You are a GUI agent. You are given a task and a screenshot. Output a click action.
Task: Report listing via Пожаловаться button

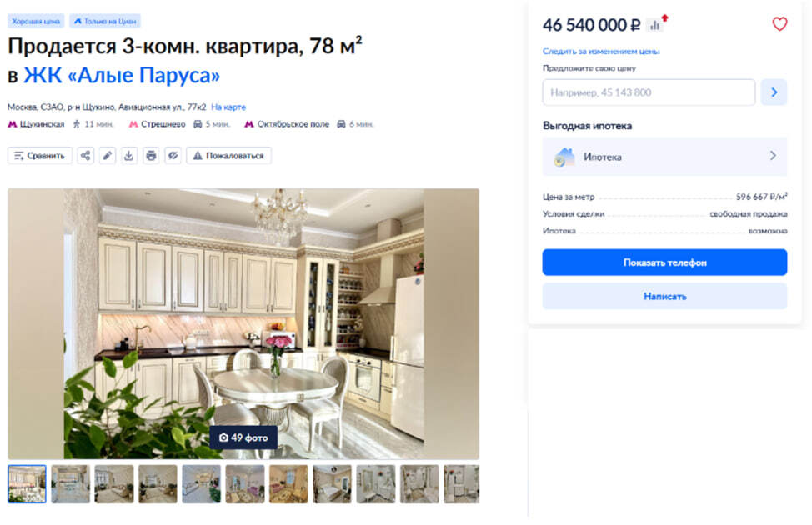pyautogui.click(x=229, y=155)
